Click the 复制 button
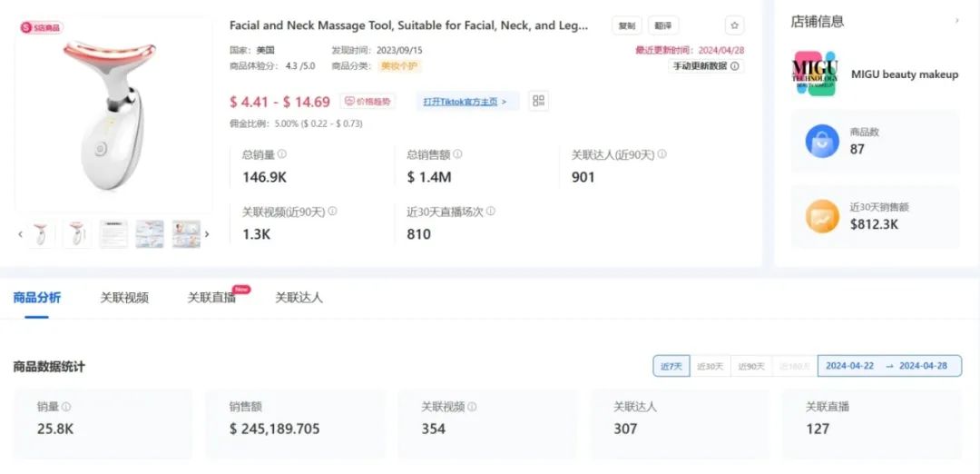Viewport: 980px width, 474px height. click(626, 25)
